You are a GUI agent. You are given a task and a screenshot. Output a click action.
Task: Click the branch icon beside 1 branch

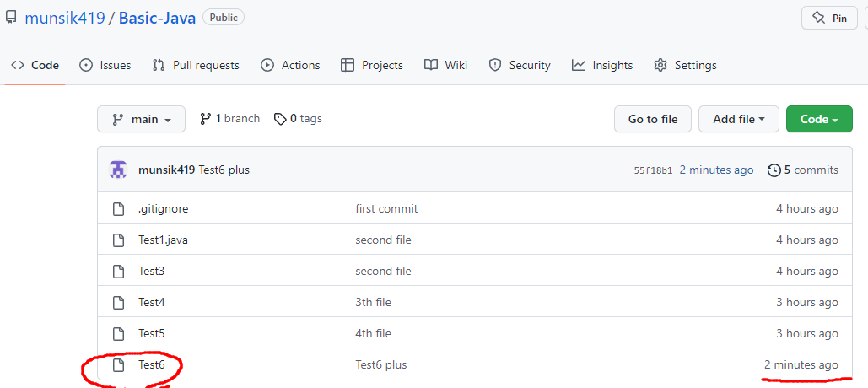pyautogui.click(x=206, y=118)
